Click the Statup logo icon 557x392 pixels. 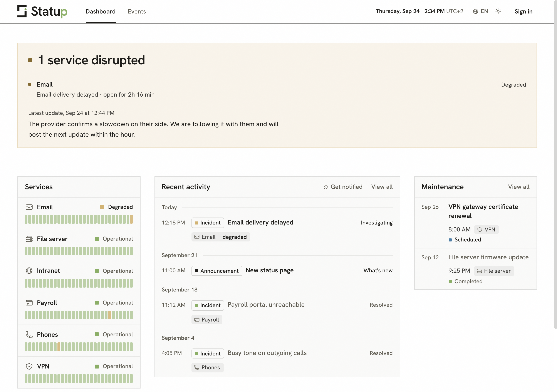click(x=22, y=11)
